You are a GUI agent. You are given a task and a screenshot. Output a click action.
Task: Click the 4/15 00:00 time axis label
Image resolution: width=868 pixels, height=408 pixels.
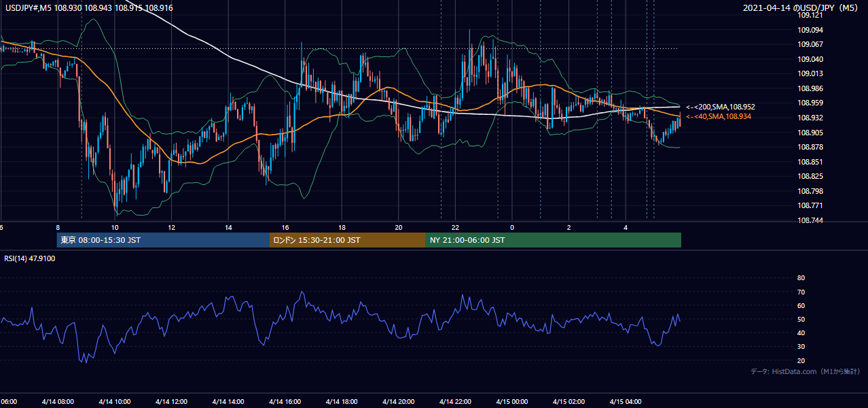coord(511,401)
